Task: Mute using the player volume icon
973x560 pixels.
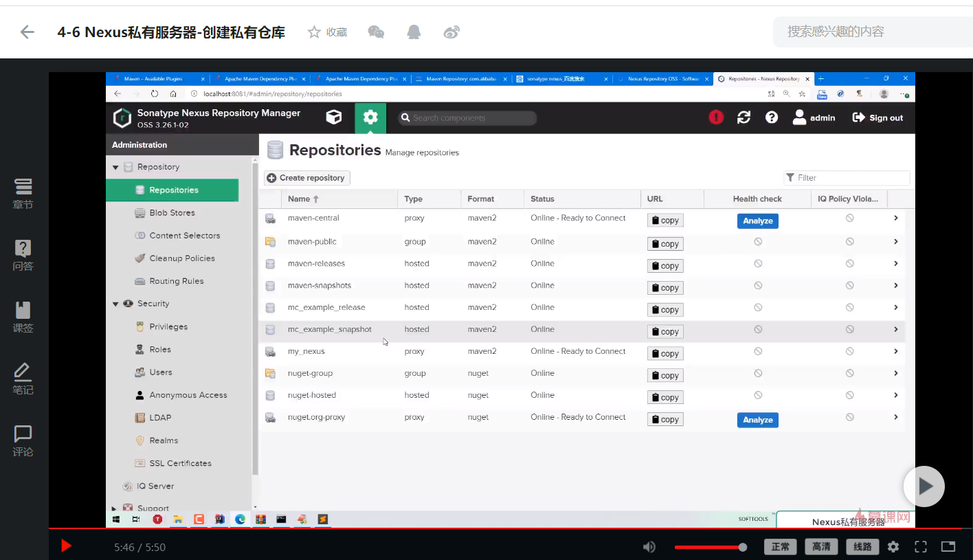Action: coord(649,547)
